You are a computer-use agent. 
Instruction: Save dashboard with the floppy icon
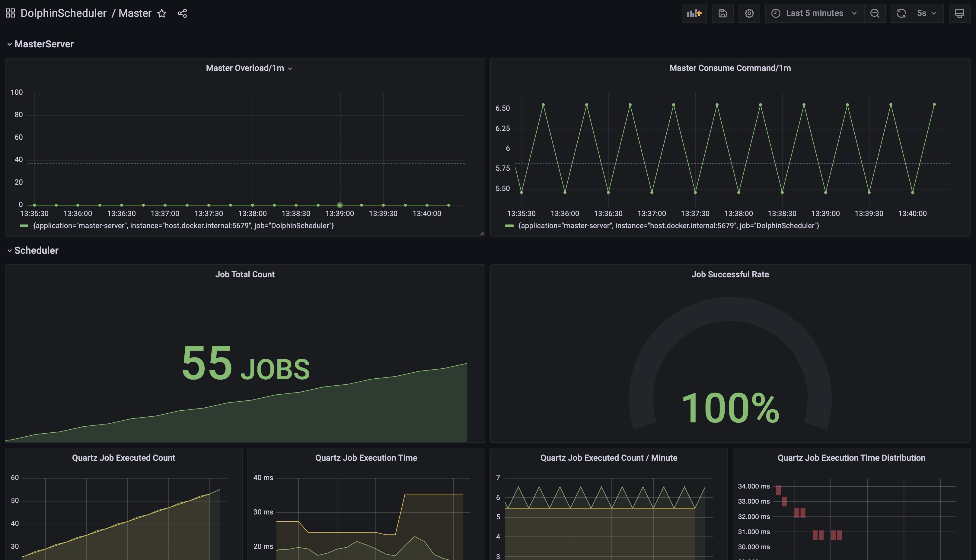tap(722, 14)
